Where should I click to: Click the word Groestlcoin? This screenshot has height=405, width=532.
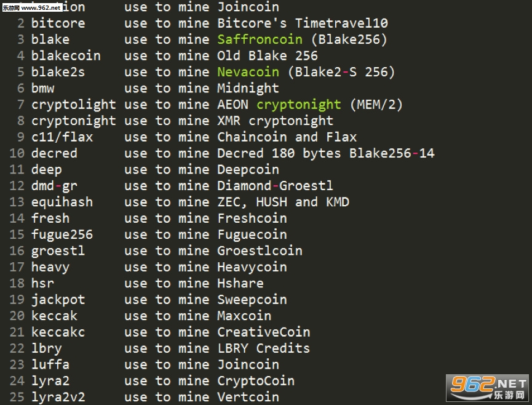coord(260,251)
